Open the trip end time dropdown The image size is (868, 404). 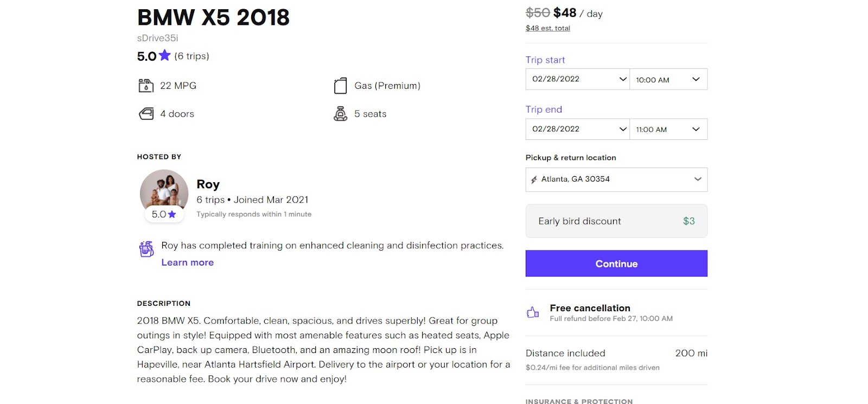click(x=668, y=130)
